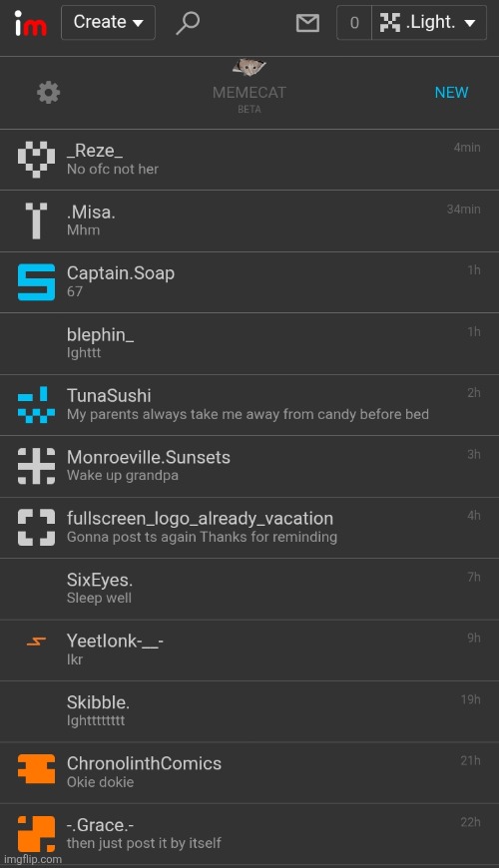Open the memechat settings gear
499x868 pixels.
(48, 93)
